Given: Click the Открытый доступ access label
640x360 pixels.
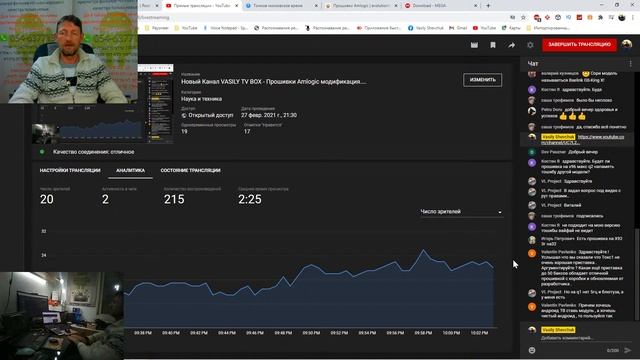Looking at the screenshot, I should pyautogui.click(x=210, y=116).
